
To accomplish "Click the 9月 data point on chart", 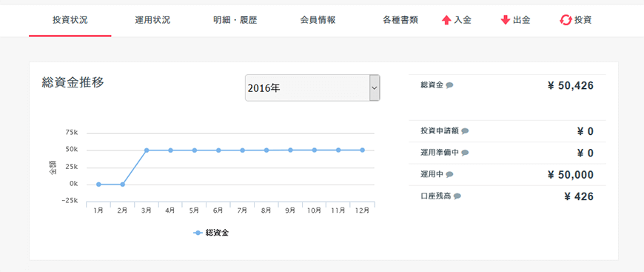I will (290, 150).
